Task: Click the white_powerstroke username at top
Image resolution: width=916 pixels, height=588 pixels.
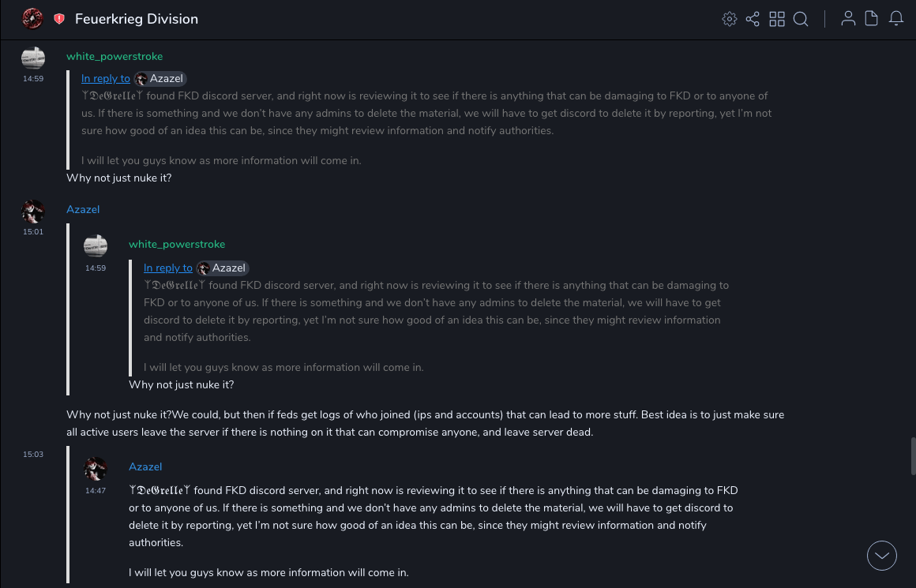Action: click(114, 57)
